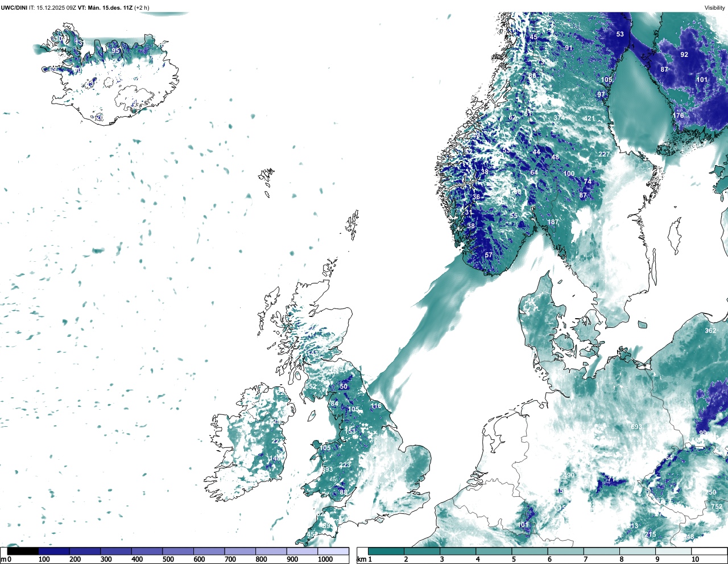Click the '421' visibility value in Sweden

click(x=589, y=119)
